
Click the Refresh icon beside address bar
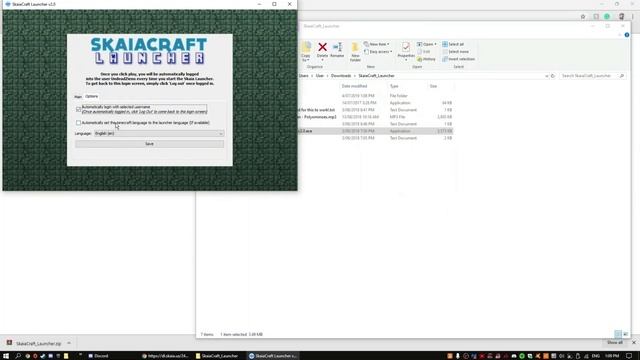(x=553, y=76)
